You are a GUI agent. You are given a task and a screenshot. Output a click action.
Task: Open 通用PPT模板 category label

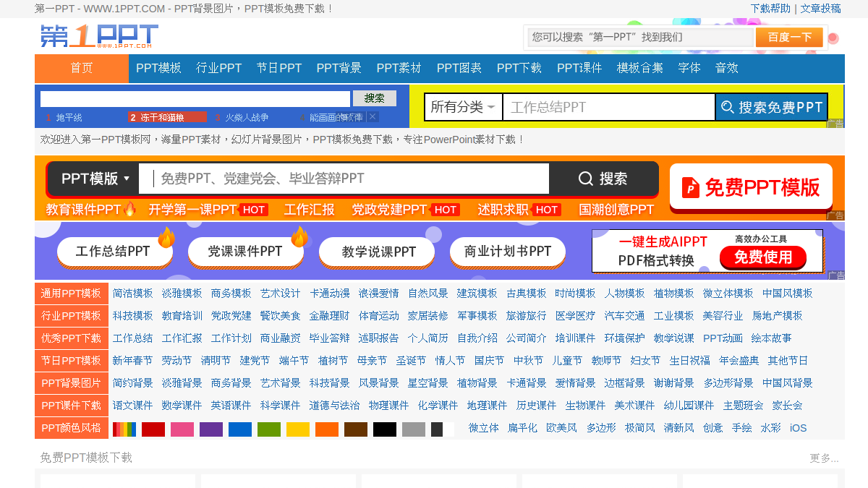click(72, 294)
